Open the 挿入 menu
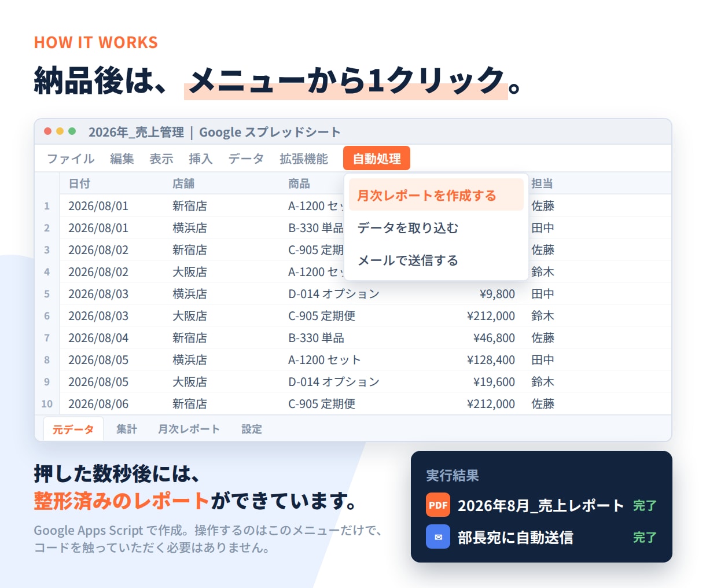The width and height of the screenshot is (706, 588). 201,159
